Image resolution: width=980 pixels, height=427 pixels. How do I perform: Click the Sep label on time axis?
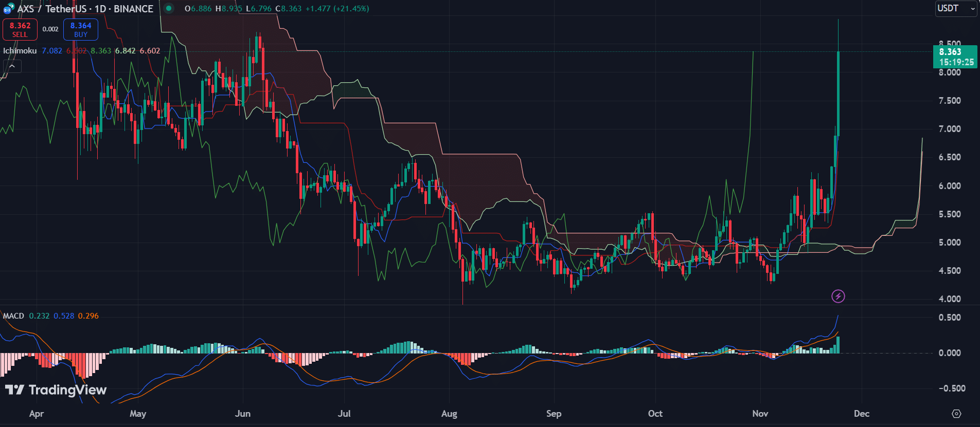(x=554, y=414)
